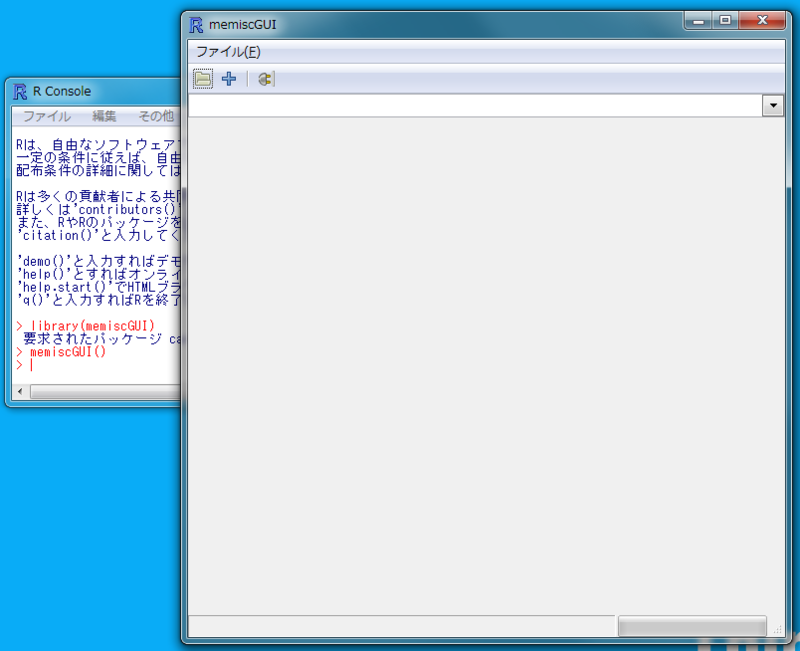Viewport: 800px width, 651px height.
Task: Click the R logo icon in R Console title bar
Action: [20, 92]
